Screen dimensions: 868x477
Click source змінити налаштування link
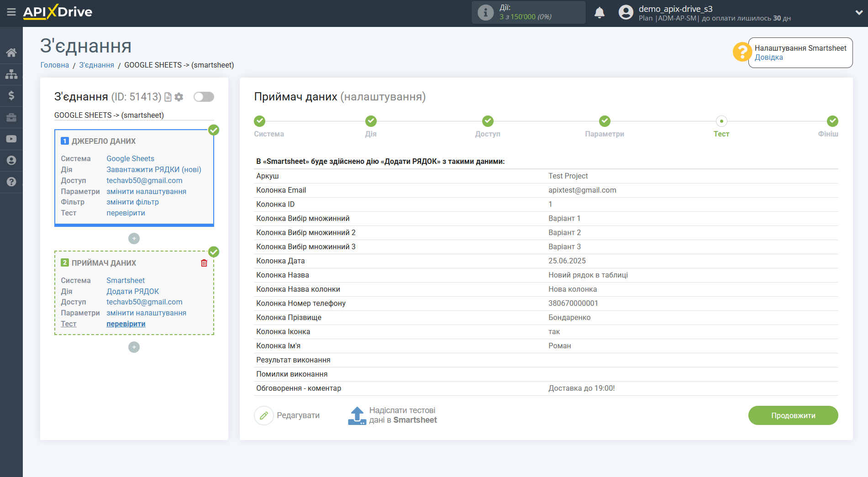tap(147, 191)
